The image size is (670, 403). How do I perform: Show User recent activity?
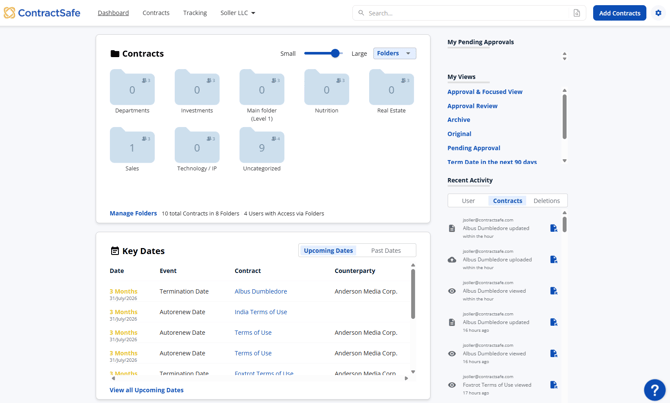468,201
